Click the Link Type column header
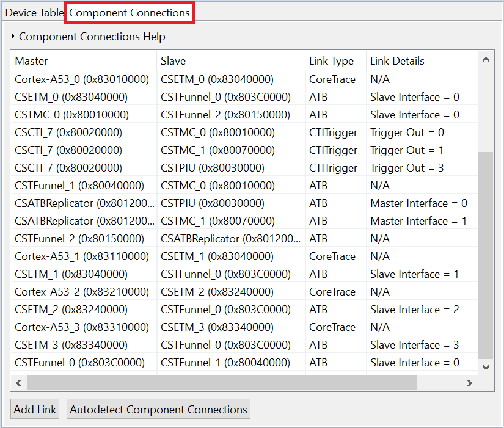504x428 pixels. [x=331, y=61]
